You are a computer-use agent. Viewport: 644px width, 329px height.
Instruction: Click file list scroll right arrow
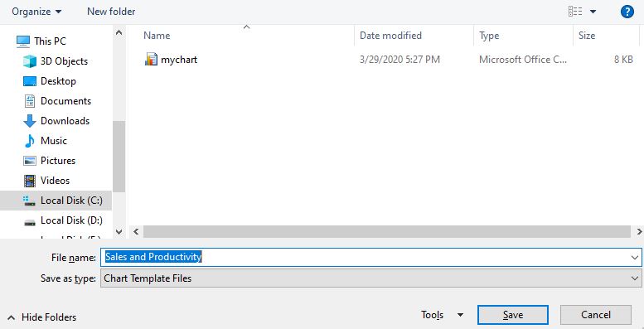pos(639,232)
